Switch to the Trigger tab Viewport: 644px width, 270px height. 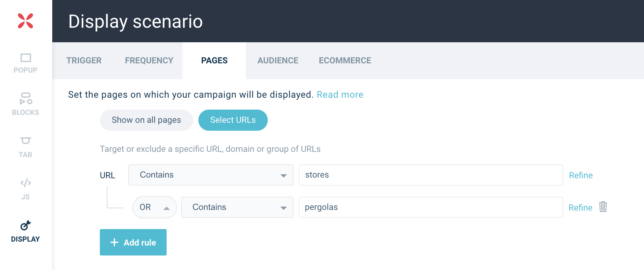coord(84,60)
